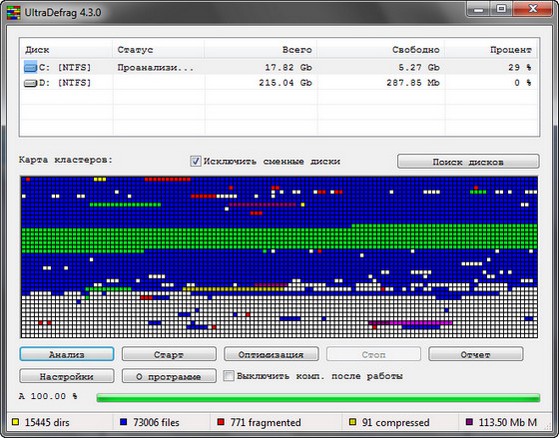Click the 'Свободно' column header
Screen dimensions: 559x438
tap(381, 50)
